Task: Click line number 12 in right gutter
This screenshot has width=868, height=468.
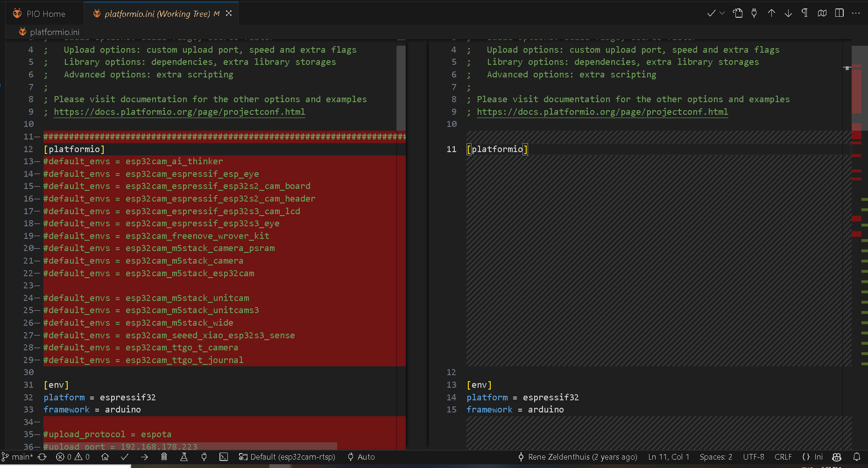Action: coord(451,372)
